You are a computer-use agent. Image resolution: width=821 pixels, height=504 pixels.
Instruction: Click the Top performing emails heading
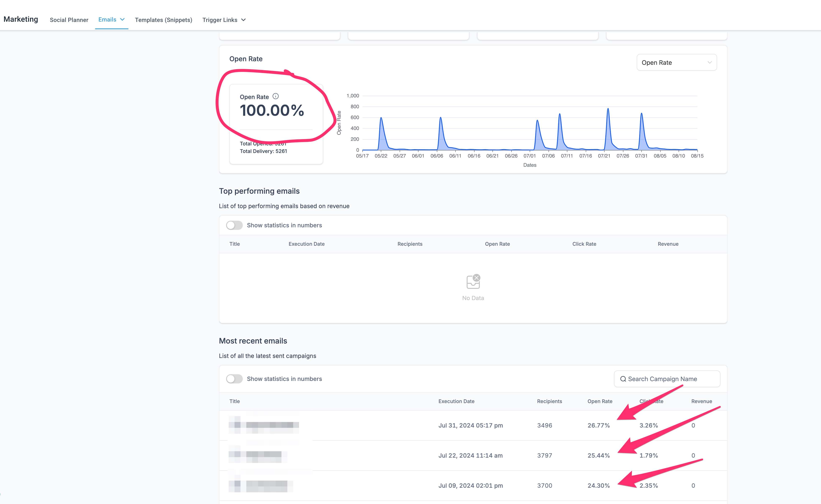pyautogui.click(x=259, y=191)
